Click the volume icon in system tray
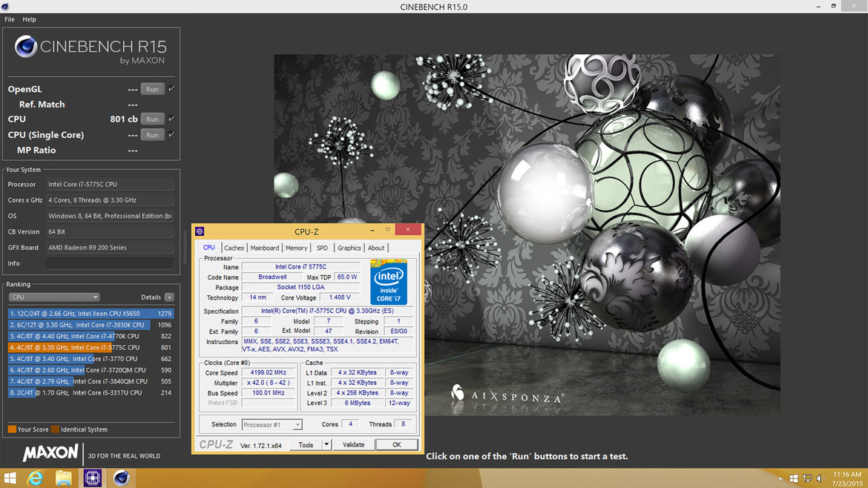868x488 pixels. [x=821, y=478]
